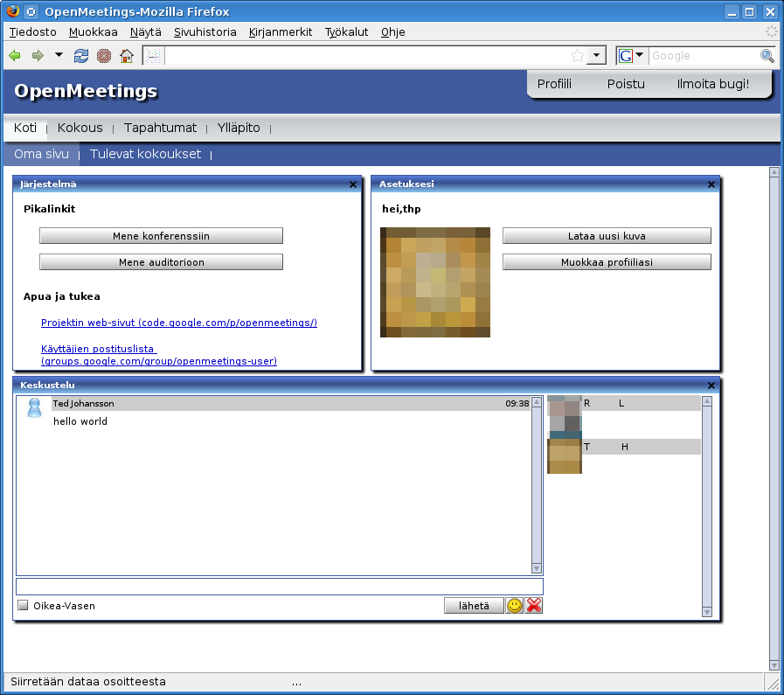
Task: Click the user list scroll down arrow
Action: [707, 612]
